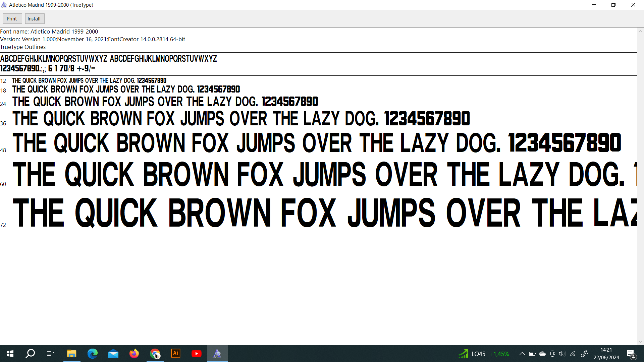Click the Install font button

coord(34,19)
